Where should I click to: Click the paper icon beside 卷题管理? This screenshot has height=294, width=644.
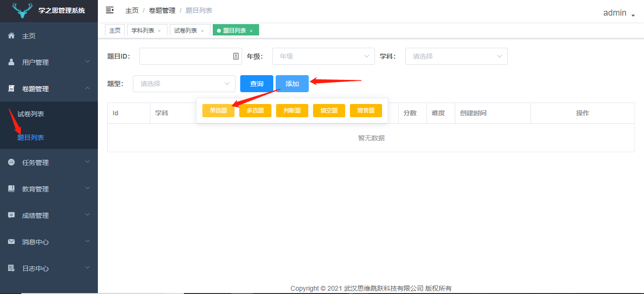pyautogui.click(x=11, y=88)
